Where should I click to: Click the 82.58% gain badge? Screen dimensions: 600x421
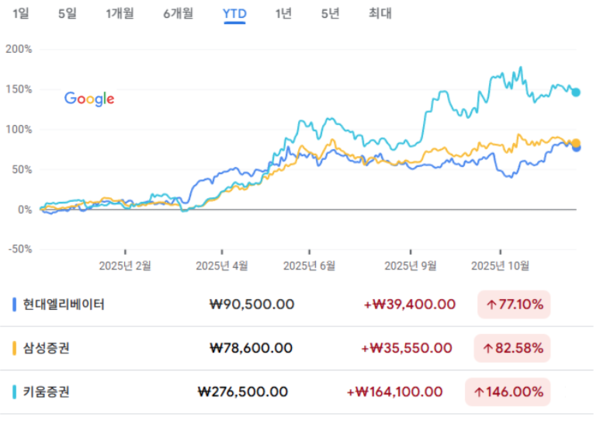514,348
